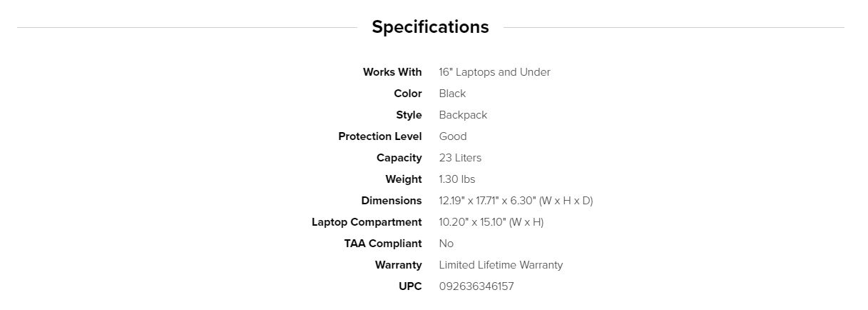This screenshot has width=868, height=310.
Task: Click the Capacity label
Action: click(399, 158)
